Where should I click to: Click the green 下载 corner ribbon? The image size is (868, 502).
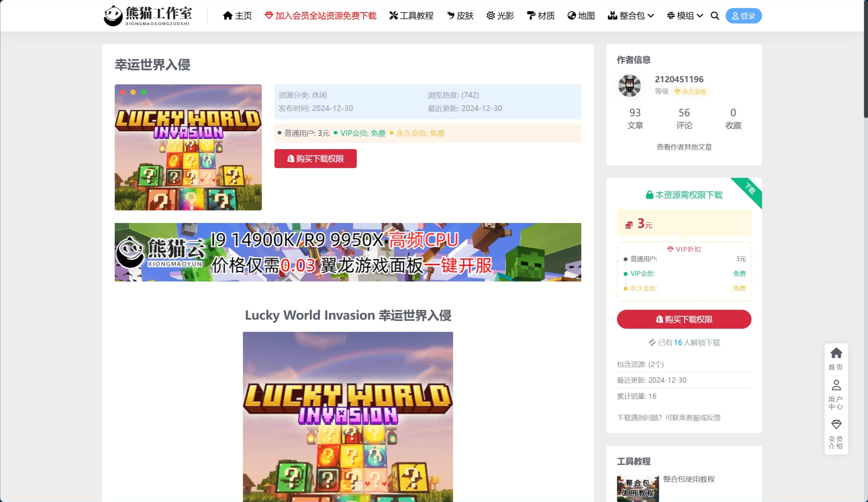[750, 189]
